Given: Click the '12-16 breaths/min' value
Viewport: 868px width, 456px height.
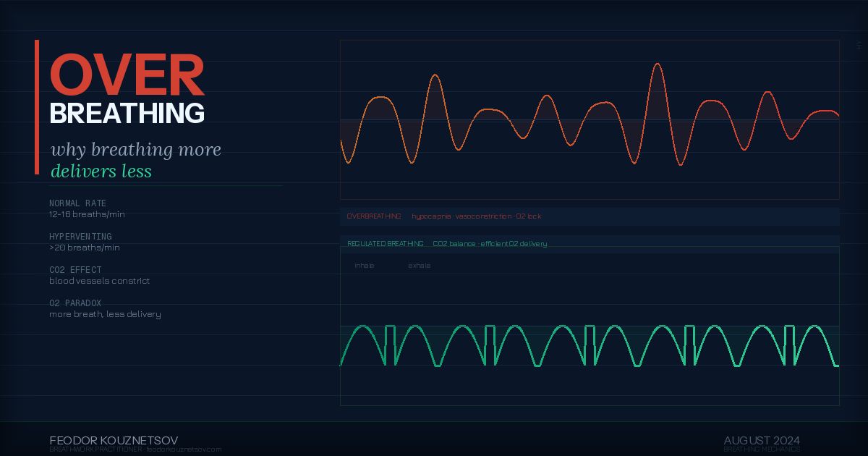Looking at the screenshot, I should tap(82, 214).
